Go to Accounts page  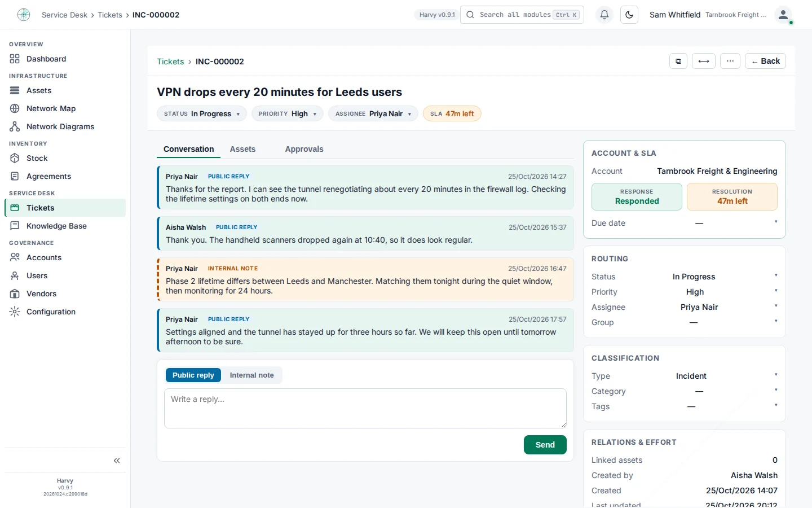point(65,257)
